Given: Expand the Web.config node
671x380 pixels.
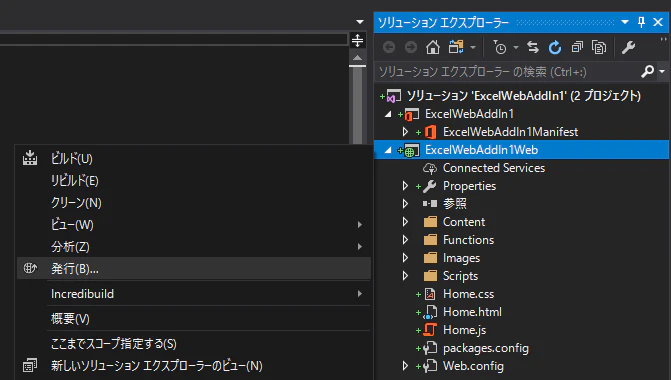Looking at the screenshot, I should tap(405, 366).
